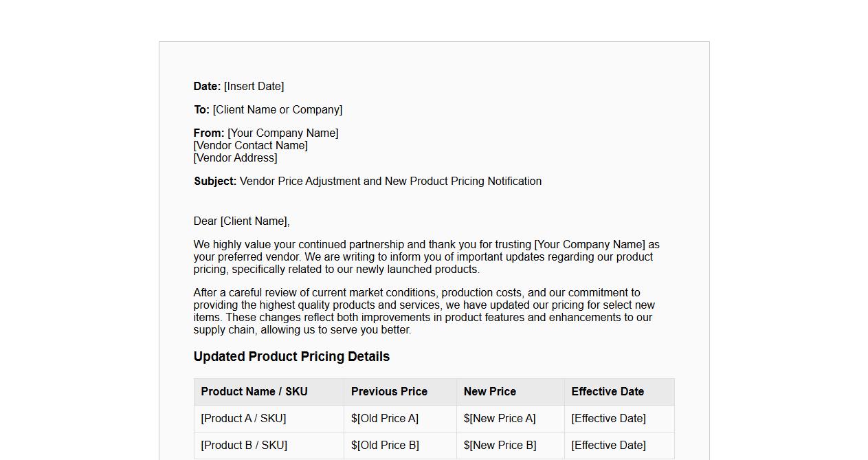Click the Dear [Client Name] salutation
868x460 pixels.
241,221
